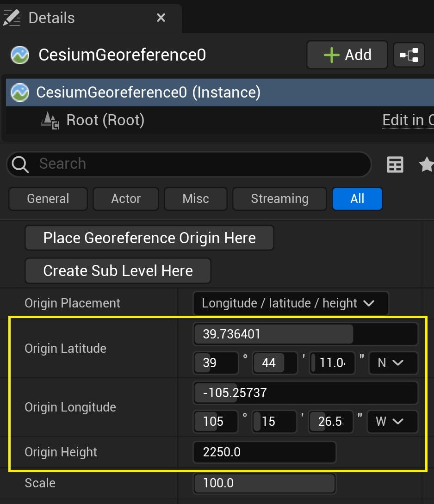
Task: Click the Root component scene icon
Action: [50, 121]
